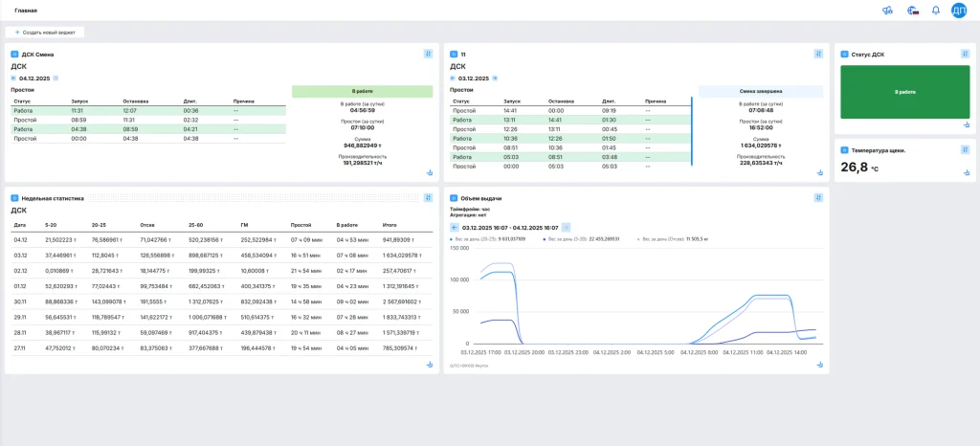
Task: Select weekly statistics row 30.11
Action: coord(221,301)
